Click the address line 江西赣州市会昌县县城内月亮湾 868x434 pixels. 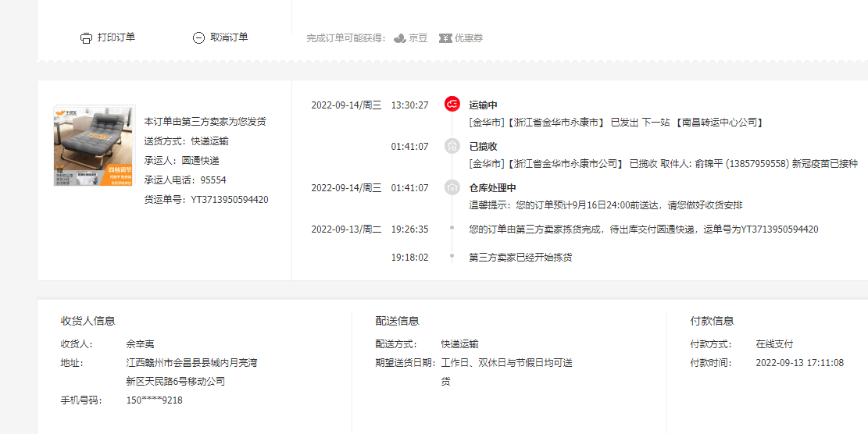tap(191, 363)
